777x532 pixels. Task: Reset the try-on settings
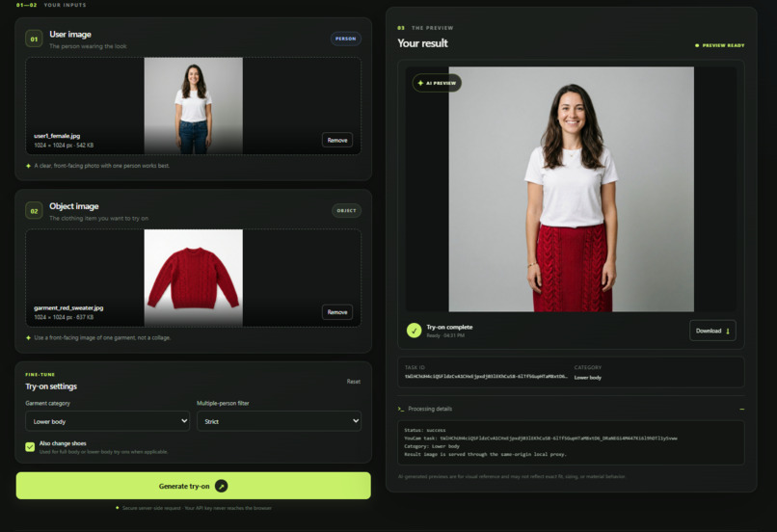(354, 382)
